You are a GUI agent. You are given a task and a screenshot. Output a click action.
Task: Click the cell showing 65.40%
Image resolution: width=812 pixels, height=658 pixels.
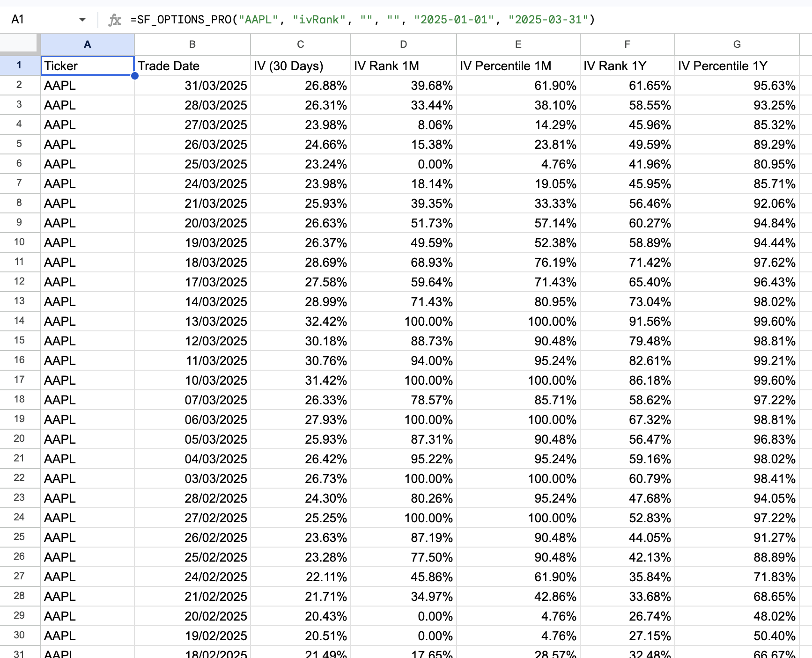(627, 282)
